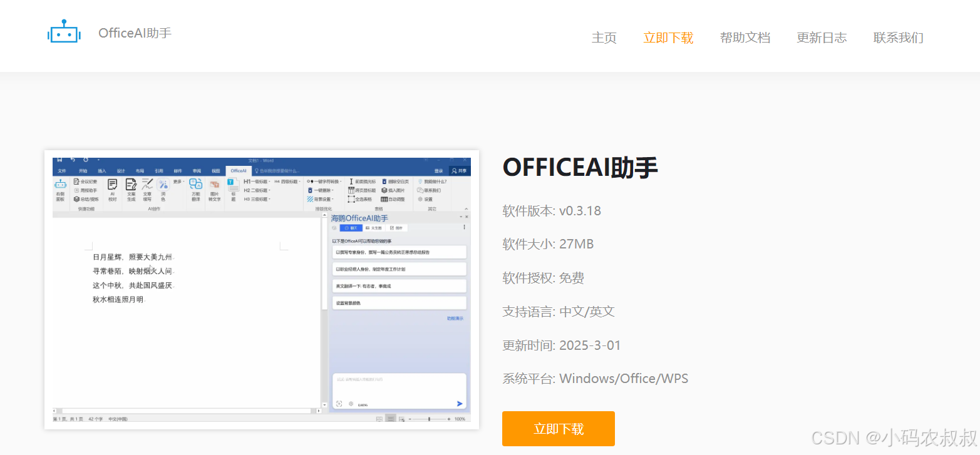The width and height of the screenshot is (980, 455).
Task: Select the OfficeAI ribbon tab in the preview
Action: point(238,171)
